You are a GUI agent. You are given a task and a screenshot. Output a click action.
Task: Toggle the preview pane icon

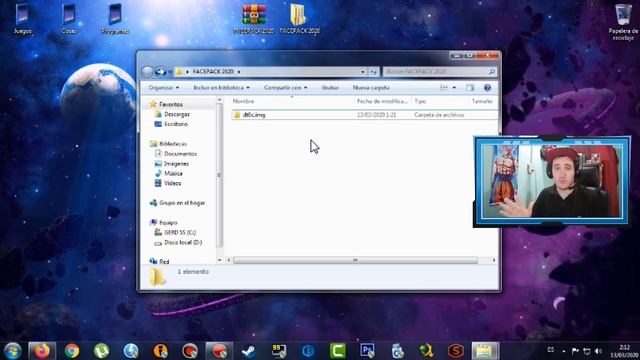pyautogui.click(x=470, y=88)
